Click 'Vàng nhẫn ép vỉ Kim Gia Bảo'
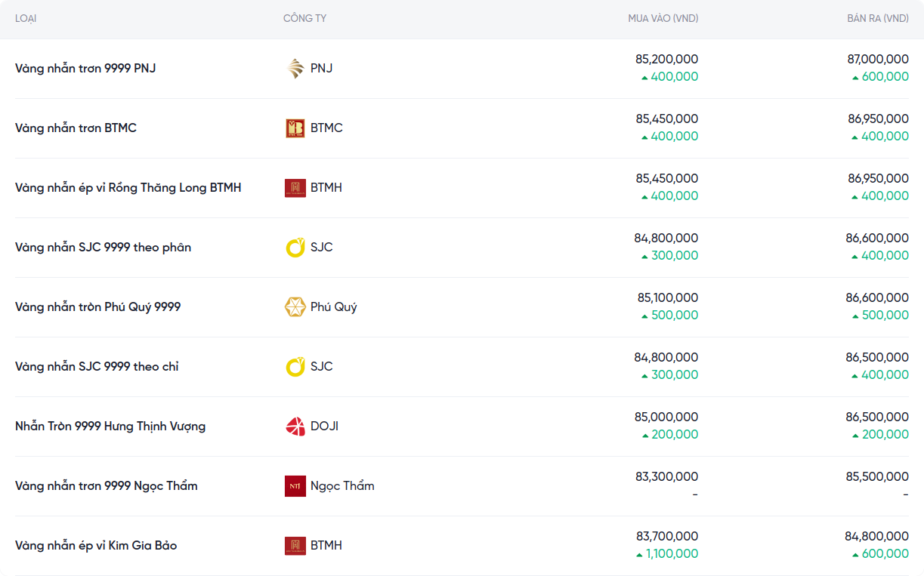Image resolution: width=924 pixels, height=576 pixels. click(x=96, y=546)
